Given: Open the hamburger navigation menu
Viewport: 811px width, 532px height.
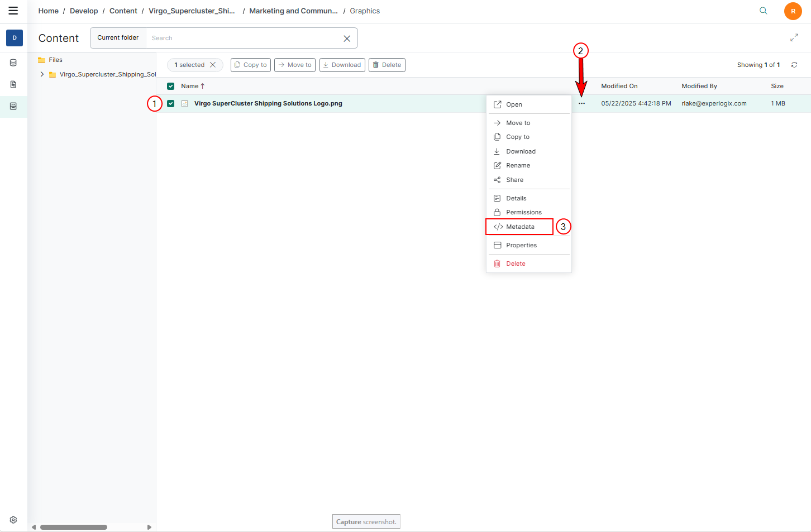Looking at the screenshot, I should coord(13,11).
